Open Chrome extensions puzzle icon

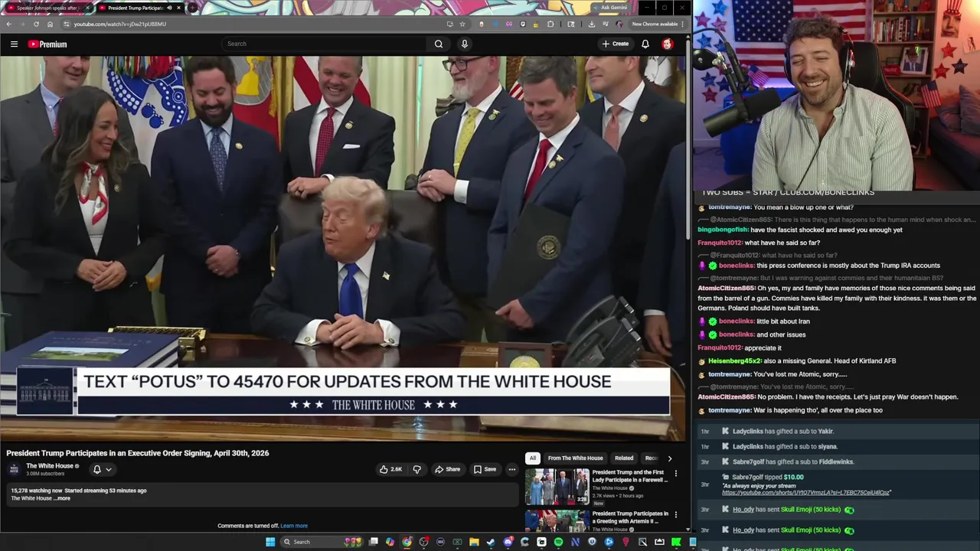(550, 24)
